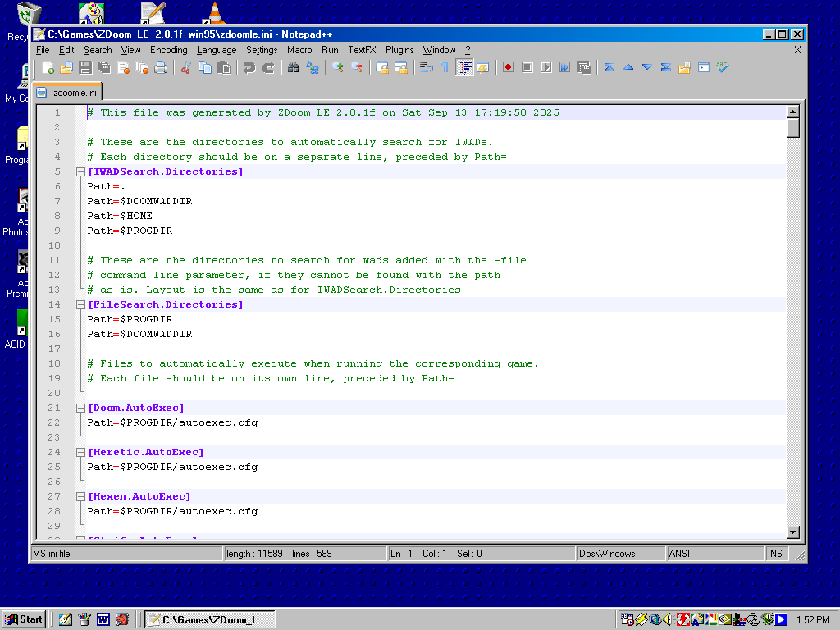The width and height of the screenshot is (840, 630).
Task: Collapse the IWADSearch.Directories section
Action: 80,172
